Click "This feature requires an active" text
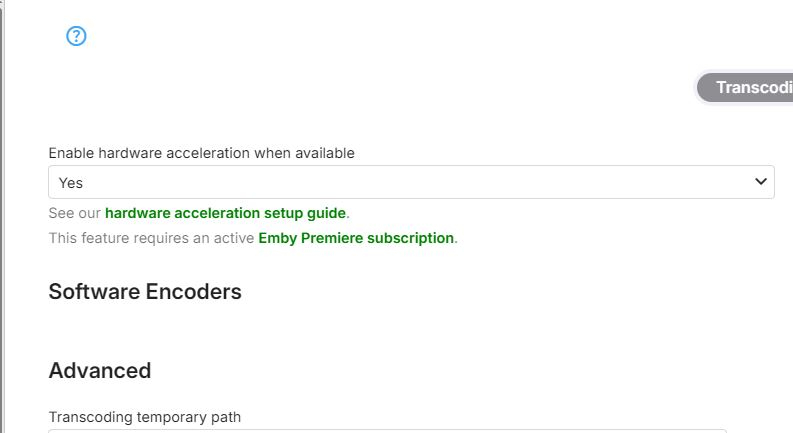The height and width of the screenshot is (433, 793). coord(151,238)
